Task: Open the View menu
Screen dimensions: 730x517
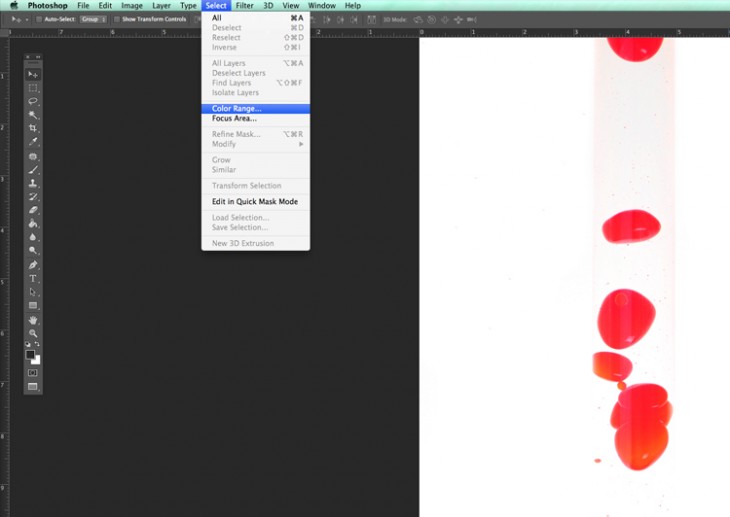Action: (x=291, y=6)
